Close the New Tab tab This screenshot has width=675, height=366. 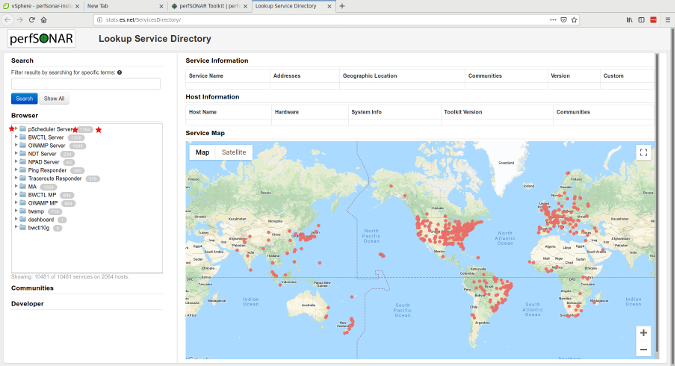tap(161, 6)
